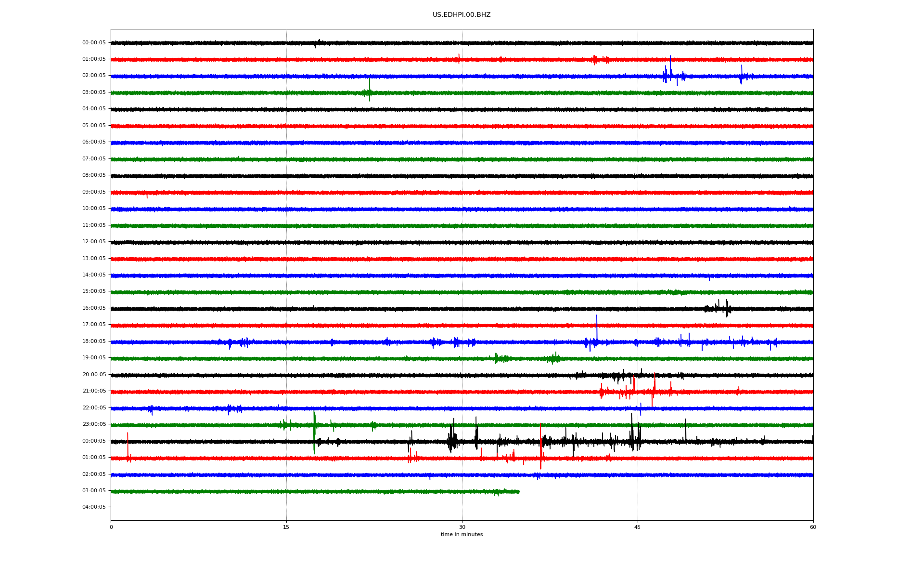The width and height of the screenshot is (924, 578).
Task: Click the x-axis tick label 45
Action: (638, 527)
